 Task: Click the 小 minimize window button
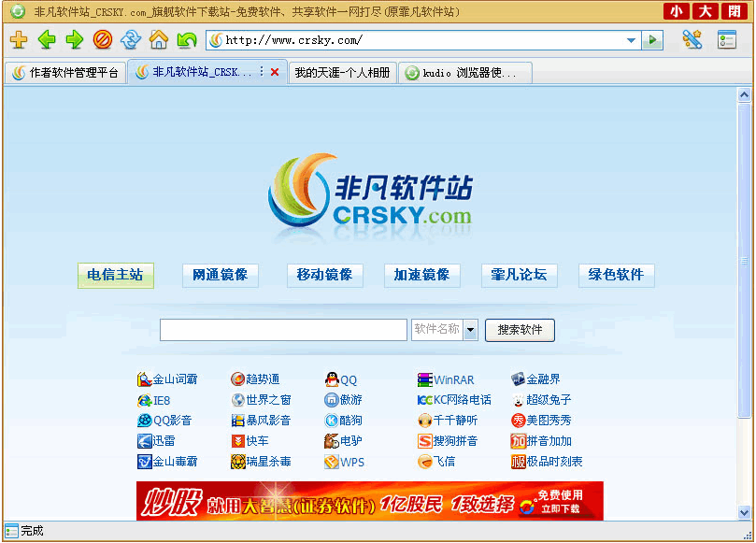(677, 11)
